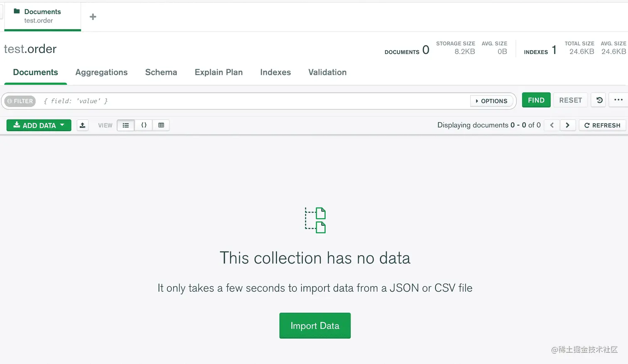Image resolution: width=628 pixels, height=364 pixels.
Task: Open more query options via ellipsis icon
Action: coord(618,100)
